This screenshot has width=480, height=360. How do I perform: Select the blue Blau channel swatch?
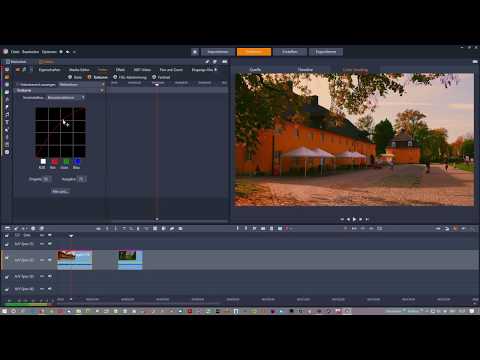(77, 162)
